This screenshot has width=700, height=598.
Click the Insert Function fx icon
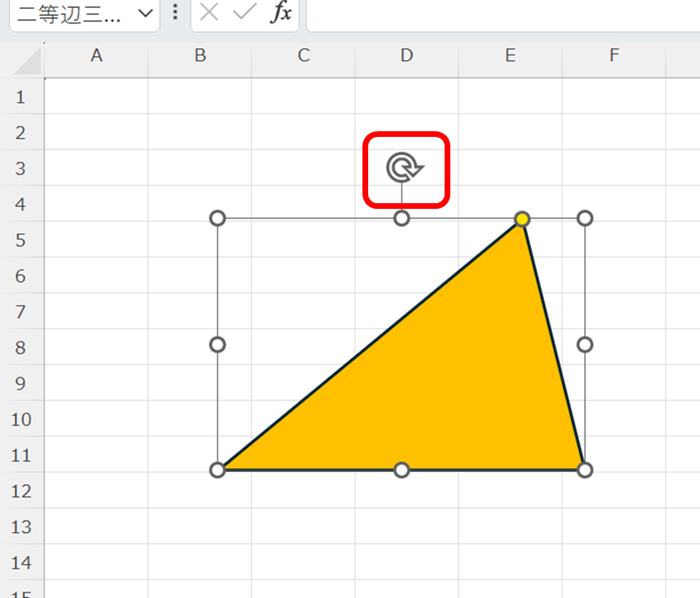(x=280, y=13)
